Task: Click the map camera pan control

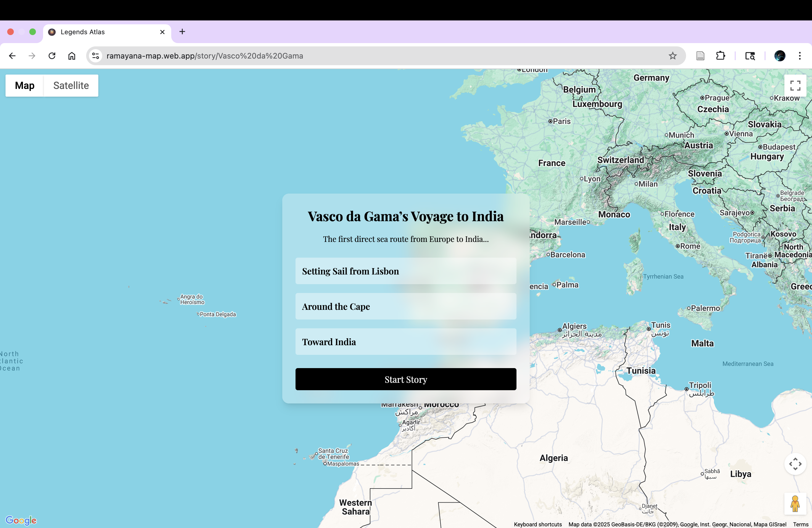Action: pos(795,464)
